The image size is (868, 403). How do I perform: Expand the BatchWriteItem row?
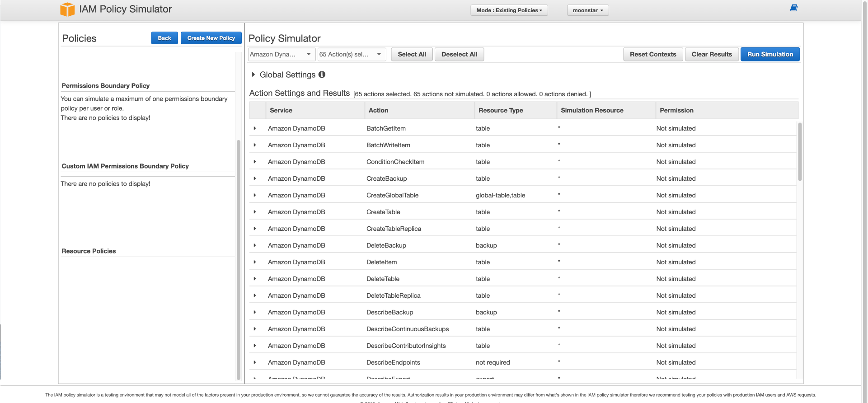tap(255, 145)
